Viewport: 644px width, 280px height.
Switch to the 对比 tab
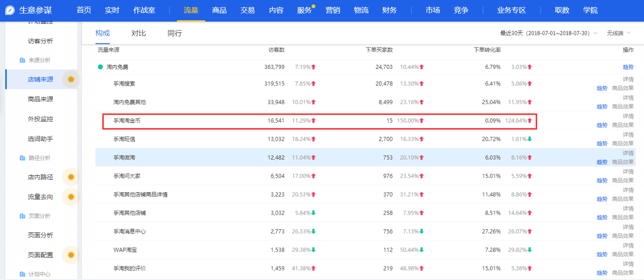139,33
